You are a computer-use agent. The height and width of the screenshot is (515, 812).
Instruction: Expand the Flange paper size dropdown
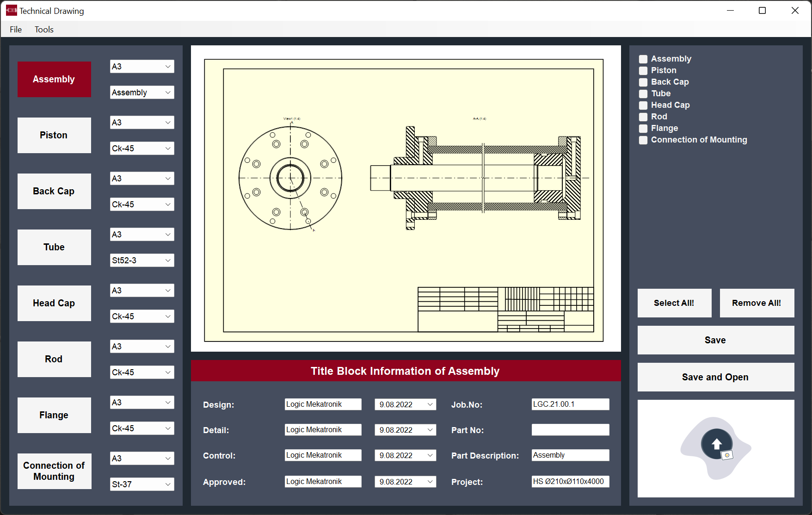tap(142, 403)
